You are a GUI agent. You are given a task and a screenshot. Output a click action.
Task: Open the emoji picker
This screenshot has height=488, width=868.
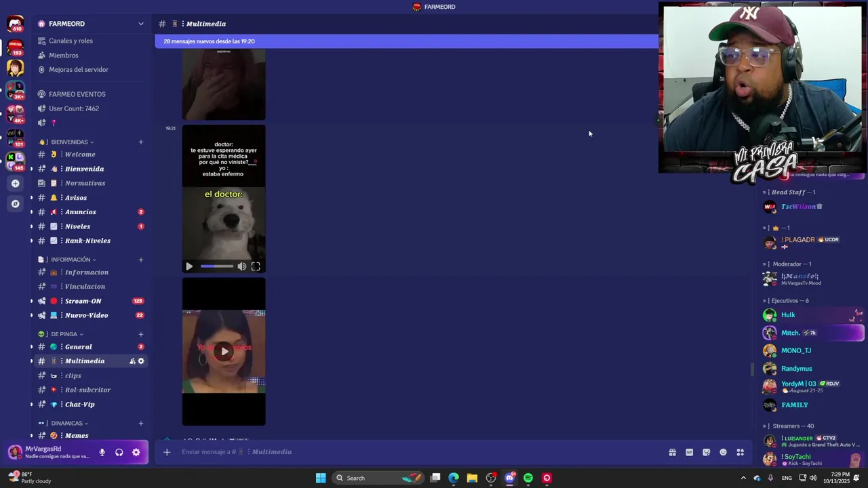pyautogui.click(x=723, y=452)
